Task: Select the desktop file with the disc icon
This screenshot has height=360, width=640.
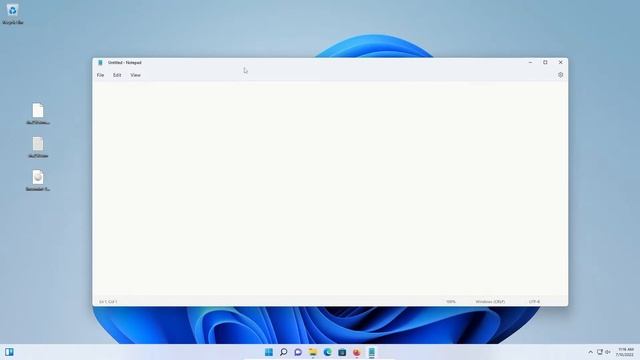Action: 38,180
